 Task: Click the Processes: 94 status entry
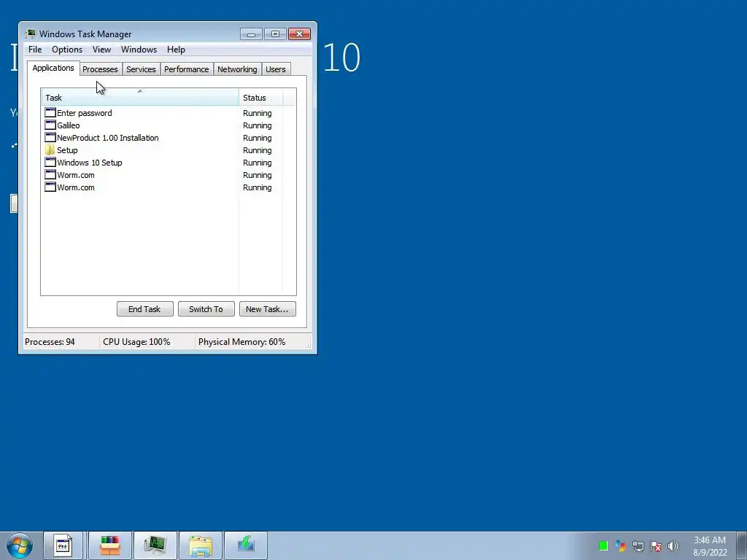point(50,342)
